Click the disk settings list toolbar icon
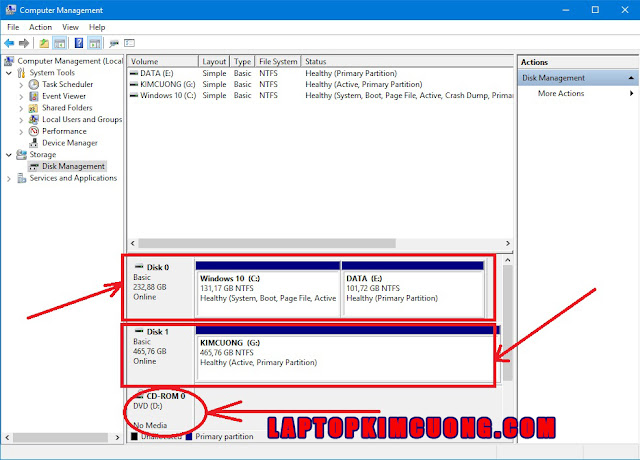 pos(129,43)
